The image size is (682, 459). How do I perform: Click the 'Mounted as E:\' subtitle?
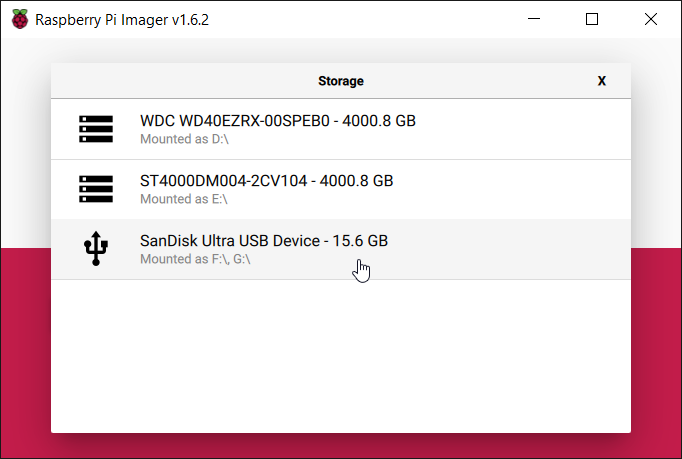184,199
